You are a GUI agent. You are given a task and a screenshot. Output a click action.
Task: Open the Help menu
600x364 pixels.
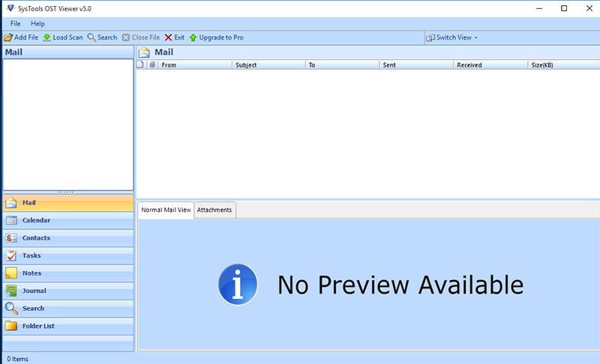(x=37, y=24)
